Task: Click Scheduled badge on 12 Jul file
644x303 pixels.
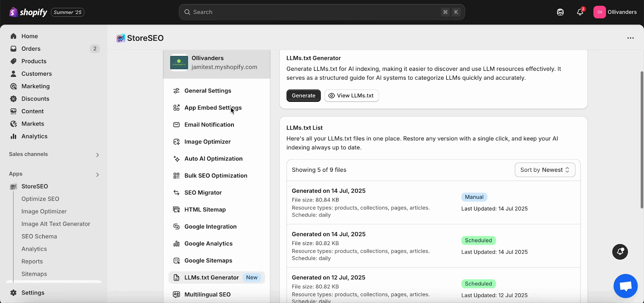Action: coord(479,284)
